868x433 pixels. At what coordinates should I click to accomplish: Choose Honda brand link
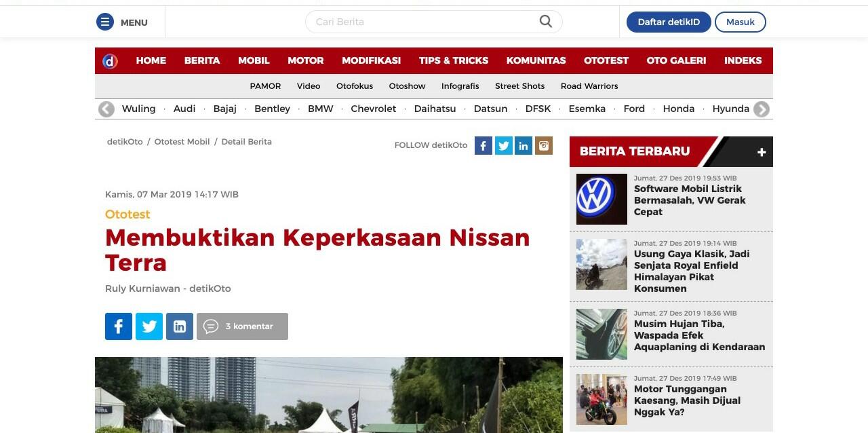(x=678, y=109)
